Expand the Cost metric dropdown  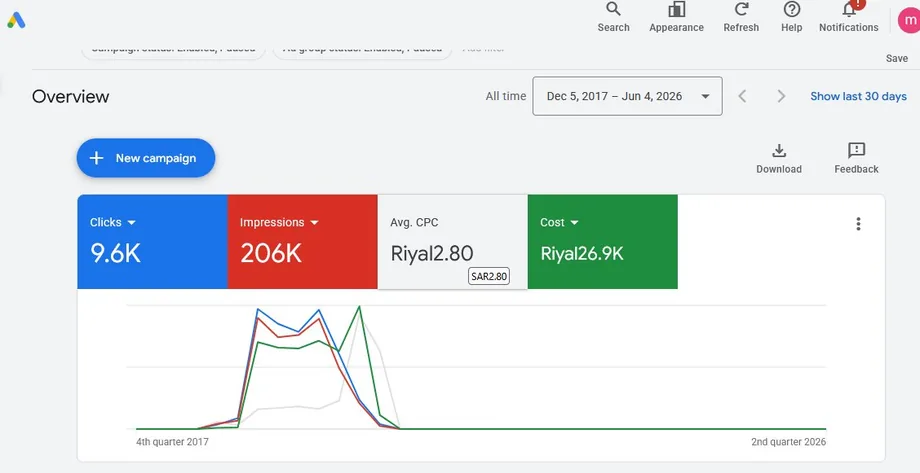click(559, 222)
